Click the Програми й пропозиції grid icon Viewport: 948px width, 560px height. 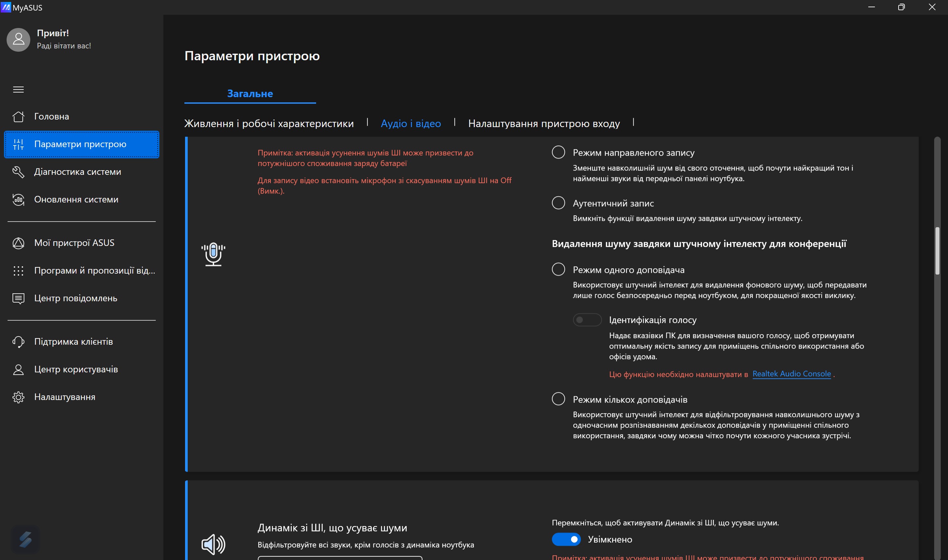click(x=18, y=271)
